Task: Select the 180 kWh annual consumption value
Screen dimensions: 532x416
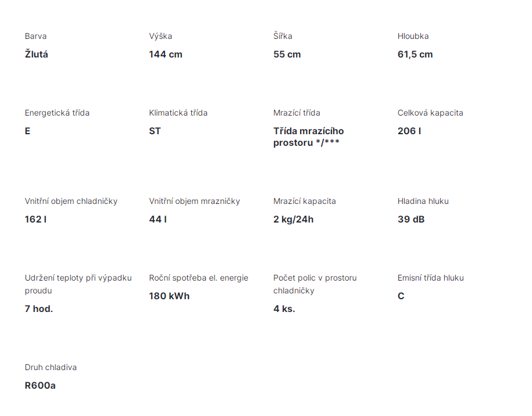Action: coord(169,296)
